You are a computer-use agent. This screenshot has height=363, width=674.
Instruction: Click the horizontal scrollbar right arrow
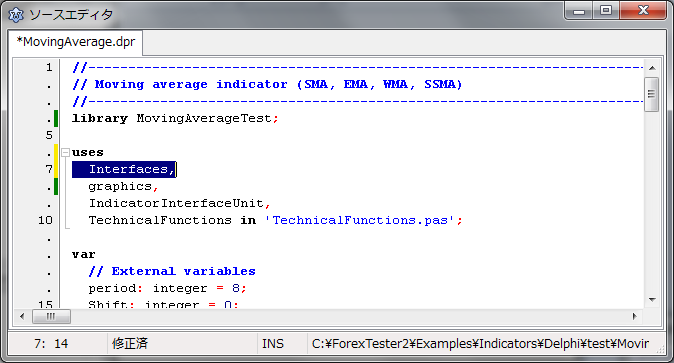634,317
